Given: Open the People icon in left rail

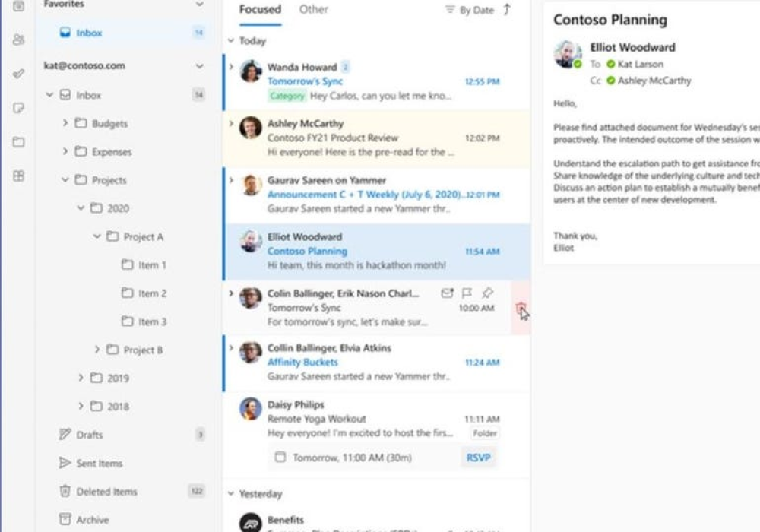Looking at the screenshot, I should tap(18, 40).
